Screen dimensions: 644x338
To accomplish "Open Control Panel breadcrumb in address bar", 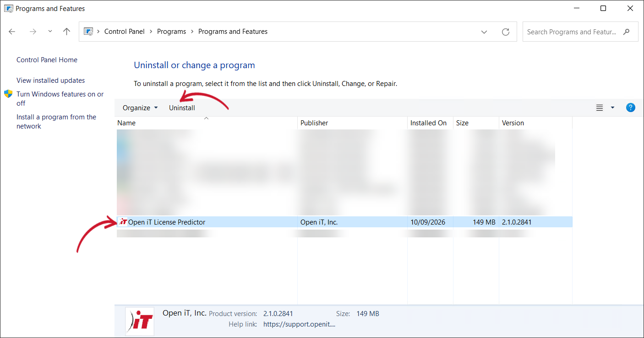I will click(124, 32).
